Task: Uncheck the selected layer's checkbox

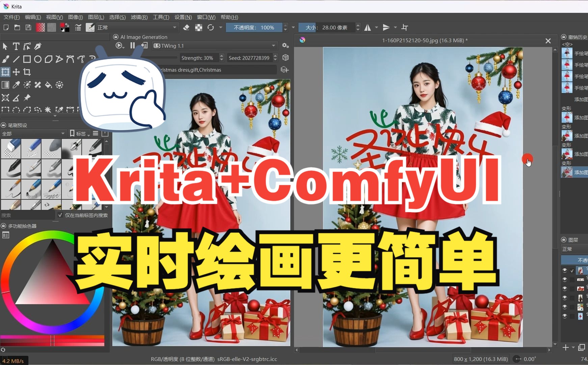Action: tap(572, 271)
